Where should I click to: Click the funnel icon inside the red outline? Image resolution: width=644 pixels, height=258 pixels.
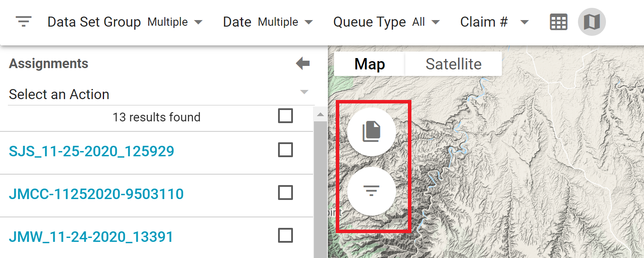click(371, 191)
